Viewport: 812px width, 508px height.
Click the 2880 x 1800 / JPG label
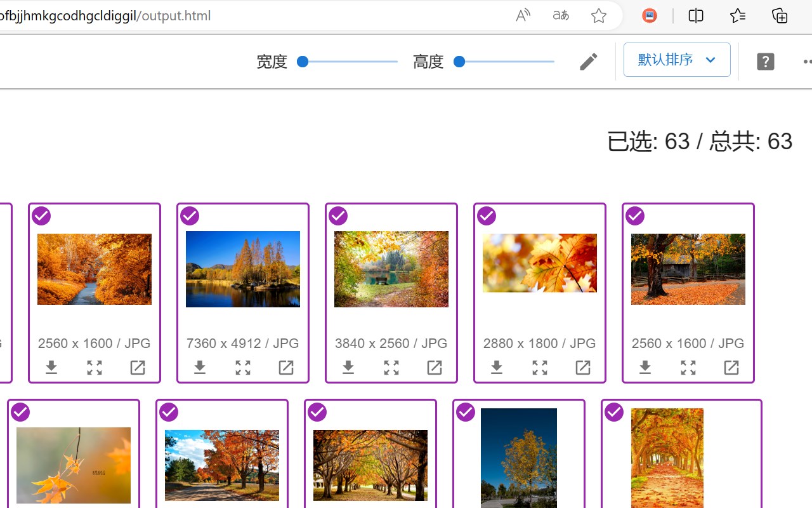pyautogui.click(x=540, y=344)
